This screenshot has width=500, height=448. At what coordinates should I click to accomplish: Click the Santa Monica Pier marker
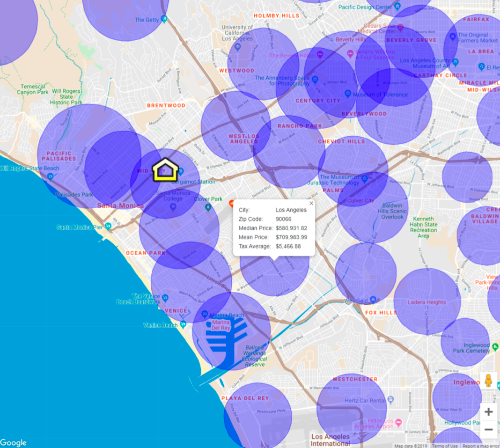108,227
